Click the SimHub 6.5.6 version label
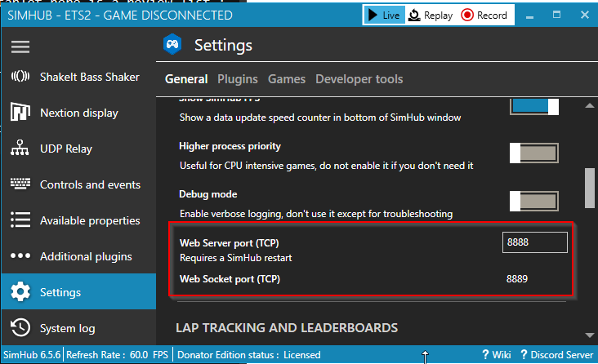 click(32, 355)
